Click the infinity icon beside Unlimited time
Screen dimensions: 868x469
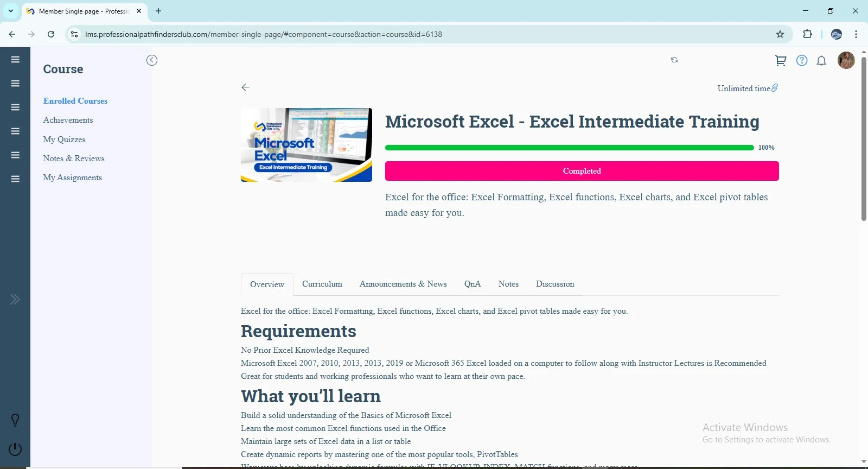tap(775, 87)
